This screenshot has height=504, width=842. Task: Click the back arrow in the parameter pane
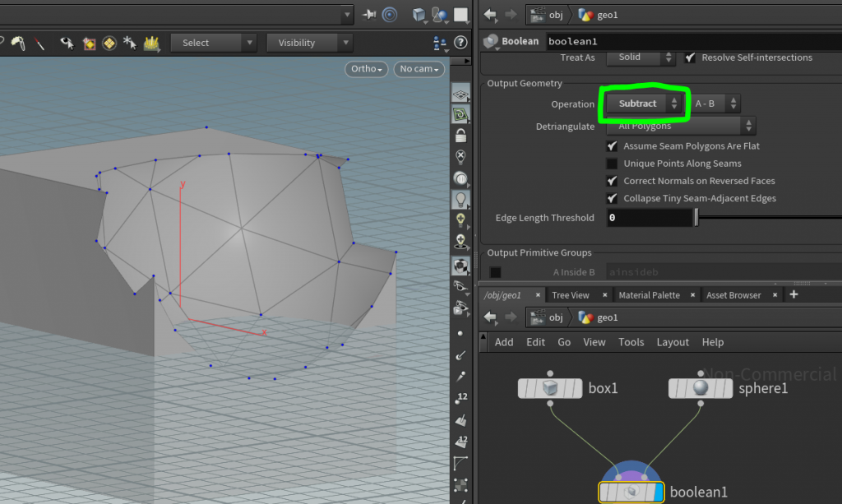point(491,14)
